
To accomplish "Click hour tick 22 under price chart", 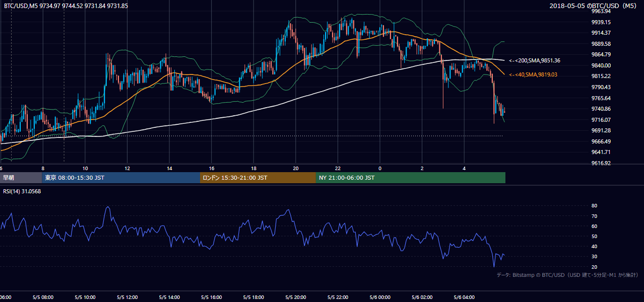I will click(338, 169).
